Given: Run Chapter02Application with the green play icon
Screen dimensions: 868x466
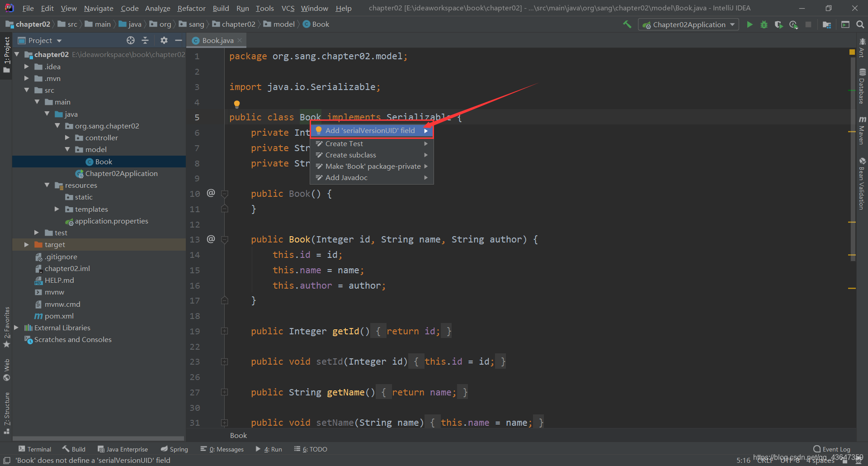Looking at the screenshot, I should [x=750, y=24].
